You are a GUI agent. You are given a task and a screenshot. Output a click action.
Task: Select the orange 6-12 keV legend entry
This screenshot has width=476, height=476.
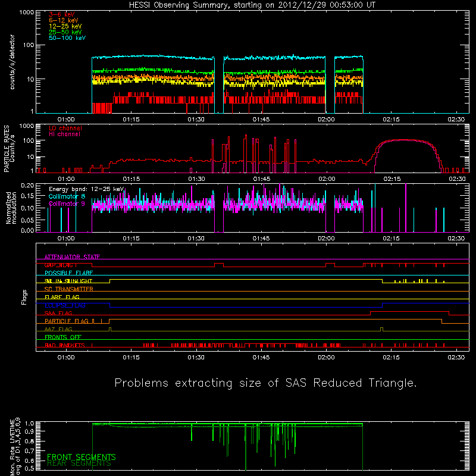[x=64, y=20]
